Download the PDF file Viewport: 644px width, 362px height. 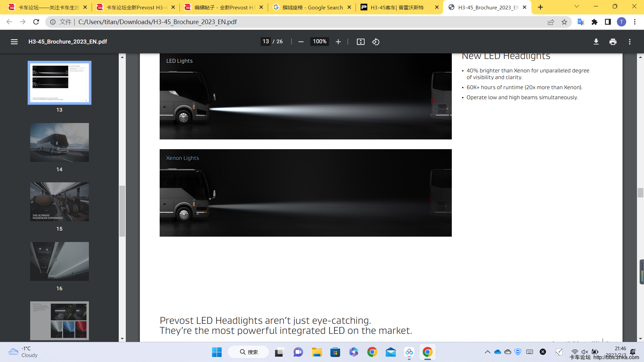tap(596, 42)
